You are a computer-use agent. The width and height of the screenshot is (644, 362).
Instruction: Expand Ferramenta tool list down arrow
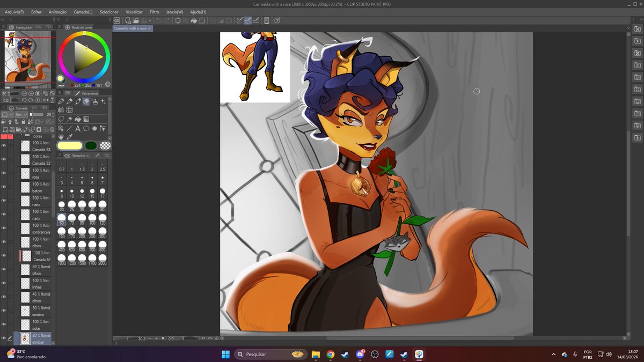pos(109,137)
